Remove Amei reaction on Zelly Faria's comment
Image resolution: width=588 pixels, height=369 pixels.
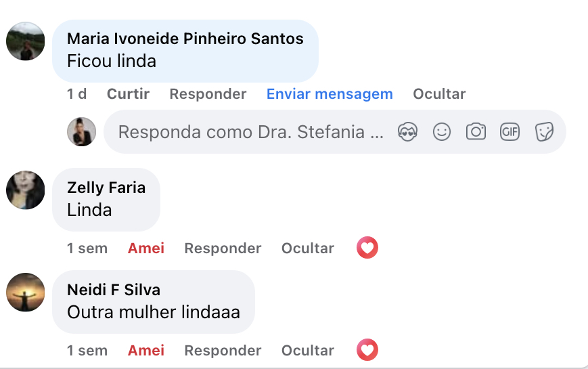pos(146,248)
